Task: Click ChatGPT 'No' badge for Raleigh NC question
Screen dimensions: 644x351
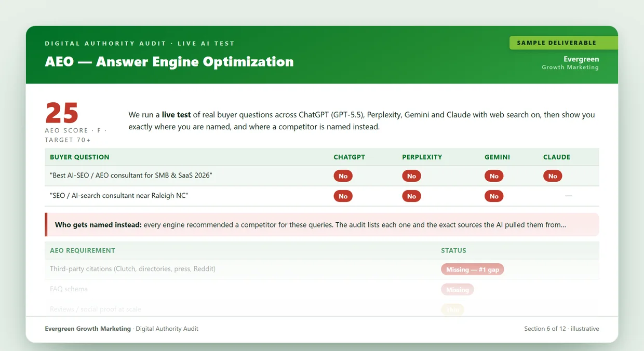Action: coord(343,196)
